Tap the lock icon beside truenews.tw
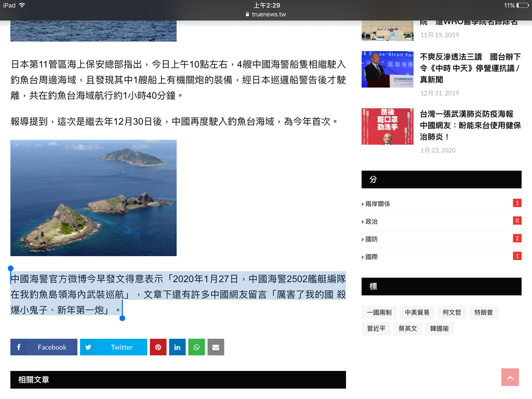This screenshot has height=399, width=532. pyautogui.click(x=247, y=14)
